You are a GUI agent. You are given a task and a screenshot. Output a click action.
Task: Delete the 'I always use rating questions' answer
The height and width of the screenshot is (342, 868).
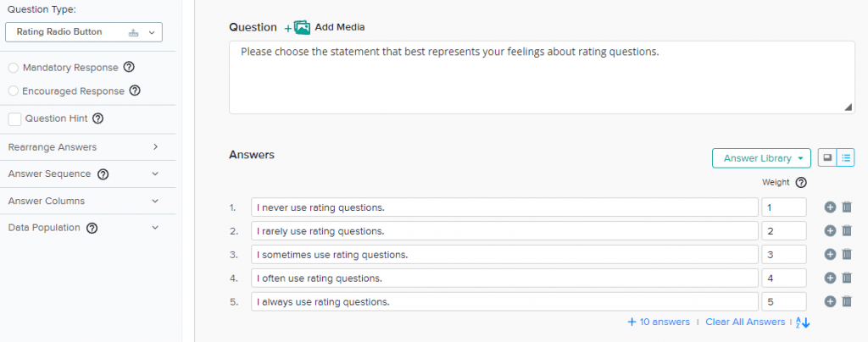(847, 301)
